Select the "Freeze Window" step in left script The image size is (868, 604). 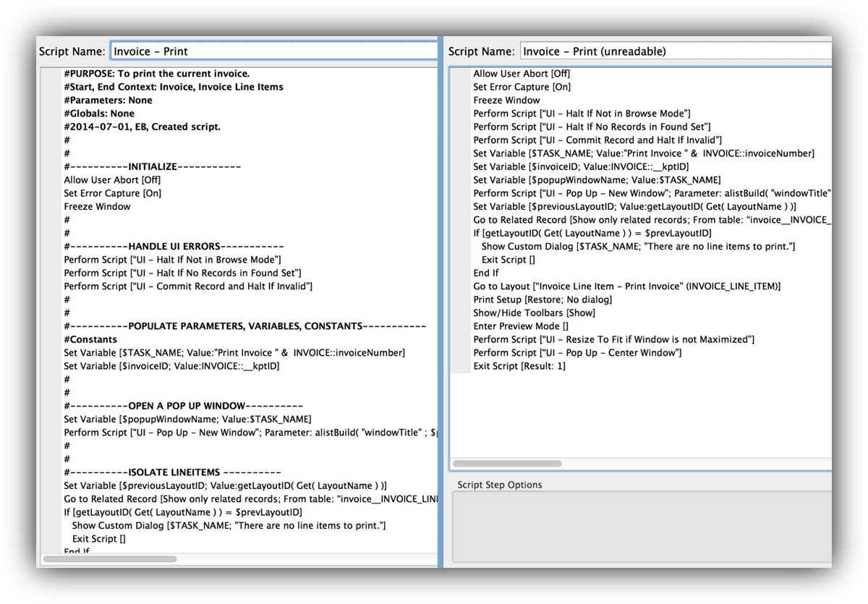click(x=97, y=206)
